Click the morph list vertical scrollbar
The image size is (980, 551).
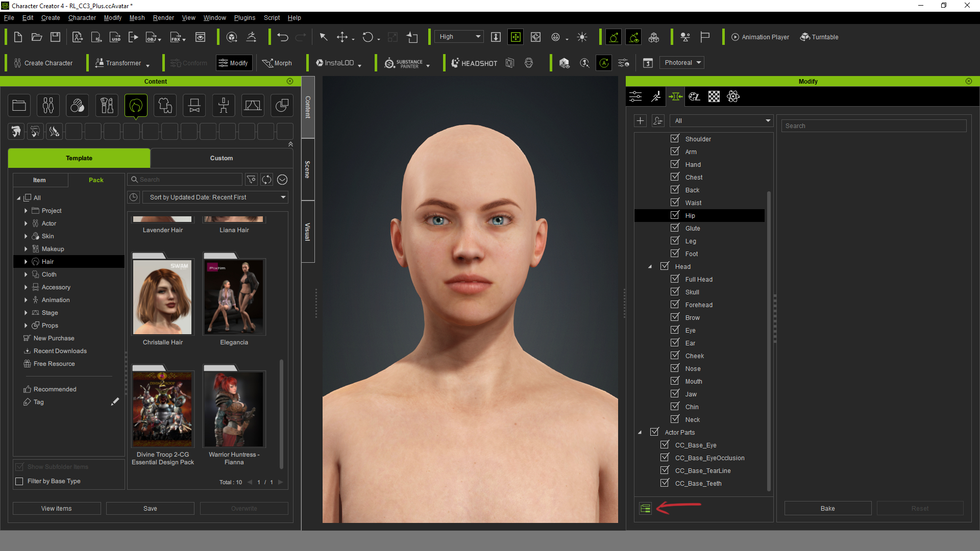point(768,342)
